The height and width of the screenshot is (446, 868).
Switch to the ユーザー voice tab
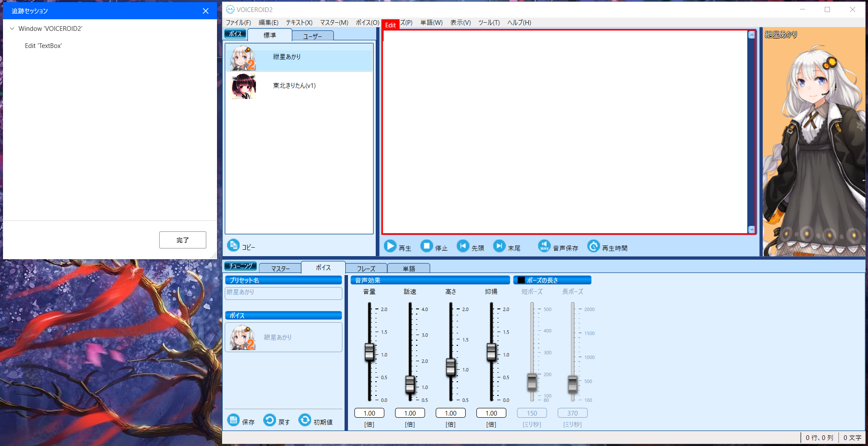click(x=312, y=36)
